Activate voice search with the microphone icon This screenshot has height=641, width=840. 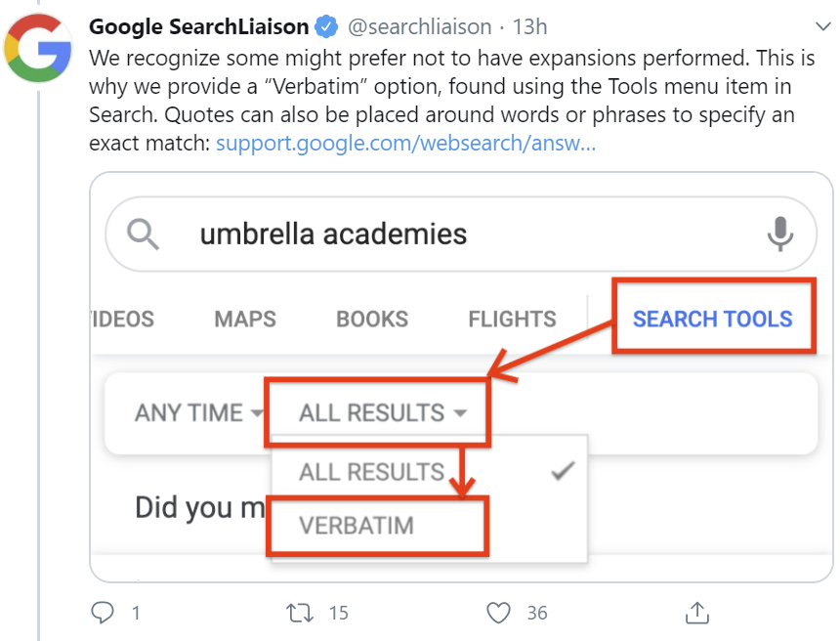(x=780, y=234)
